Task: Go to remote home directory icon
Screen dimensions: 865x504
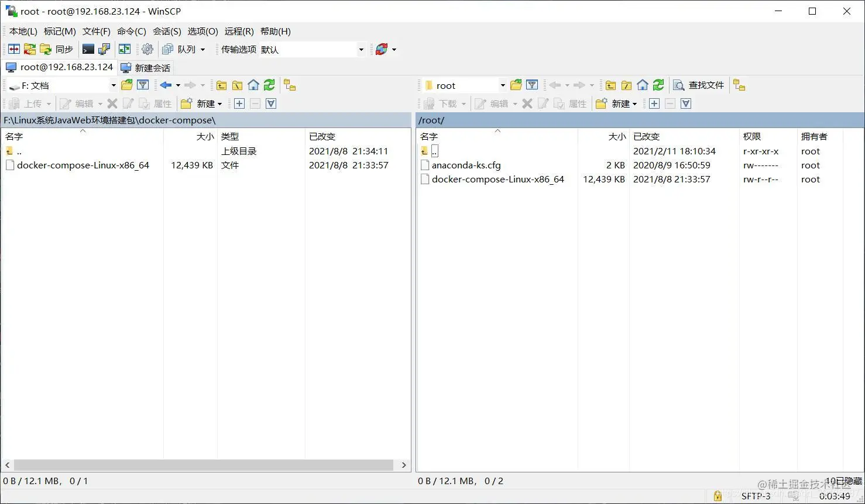Action: [x=643, y=85]
